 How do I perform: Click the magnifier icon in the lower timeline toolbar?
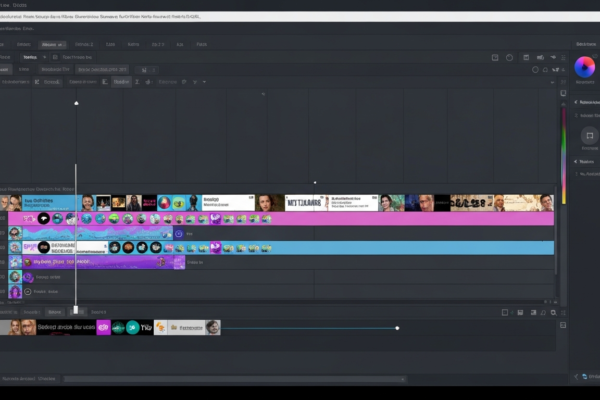click(x=553, y=313)
